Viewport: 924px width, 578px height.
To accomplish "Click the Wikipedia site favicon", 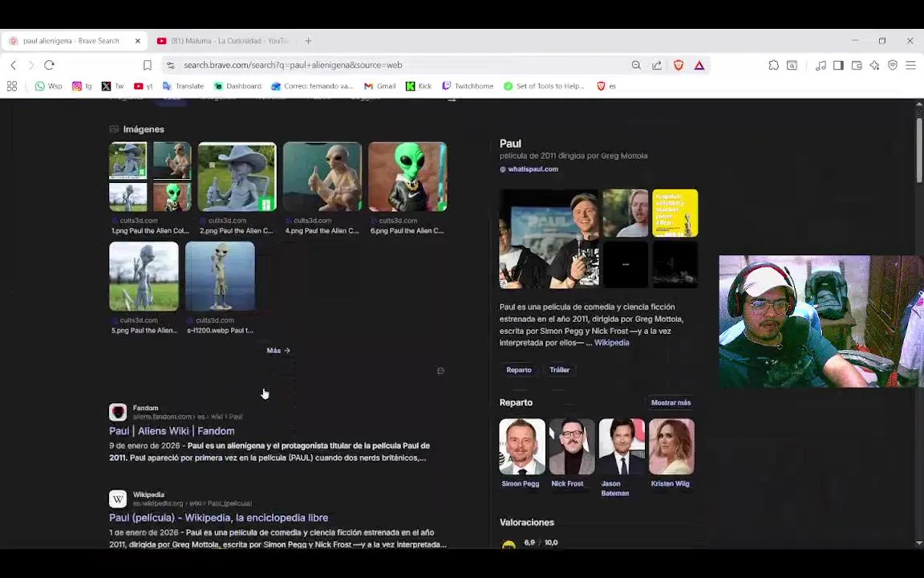I will pyautogui.click(x=118, y=499).
